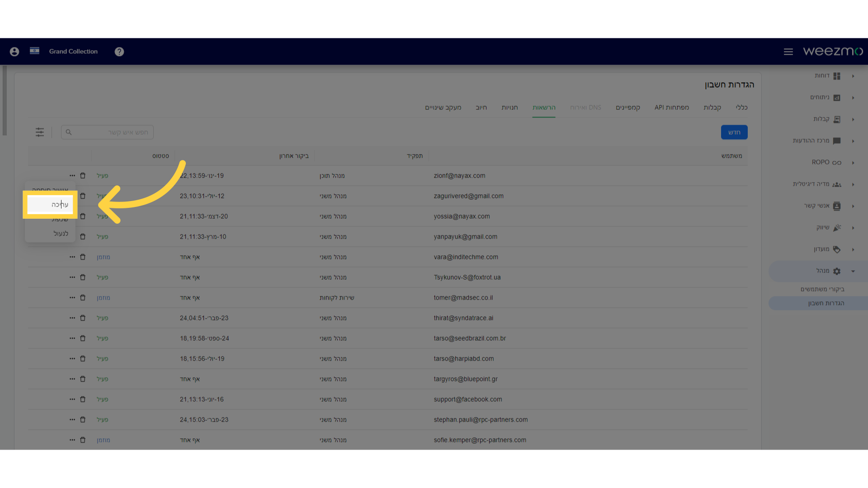Click the מוזמן status for vara@inditechme.com
Image resolution: width=868 pixels, height=488 pixels.
tap(104, 257)
